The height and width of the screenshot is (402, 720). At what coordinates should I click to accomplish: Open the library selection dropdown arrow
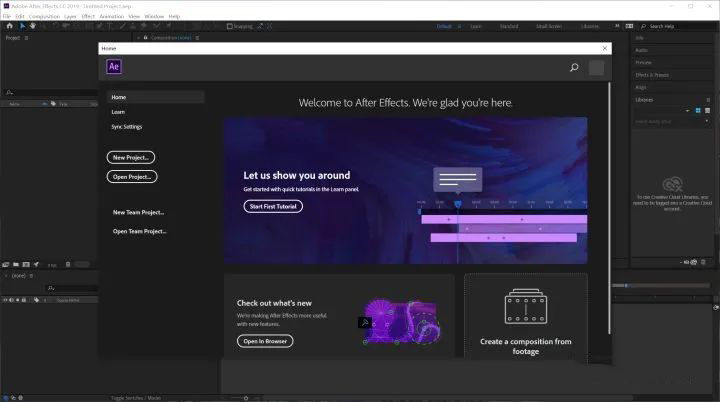click(687, 111)
